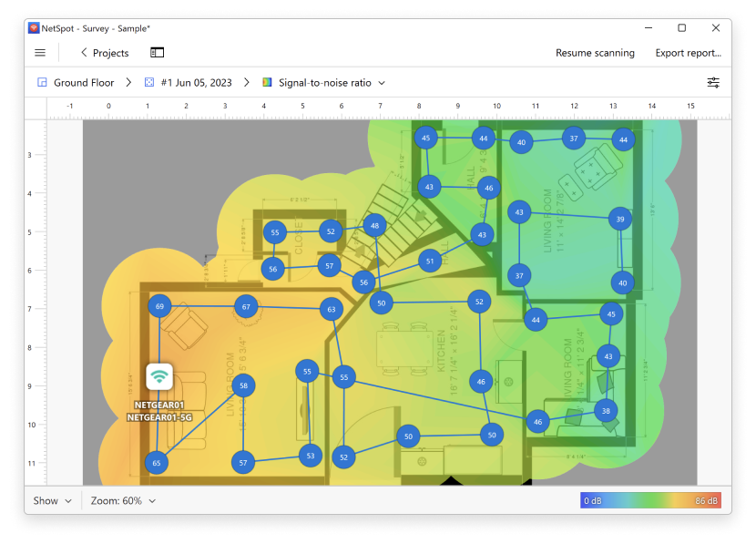Click the Ground Floor zone icon
This screenshot has width=756, height=544.
(42, 83)
